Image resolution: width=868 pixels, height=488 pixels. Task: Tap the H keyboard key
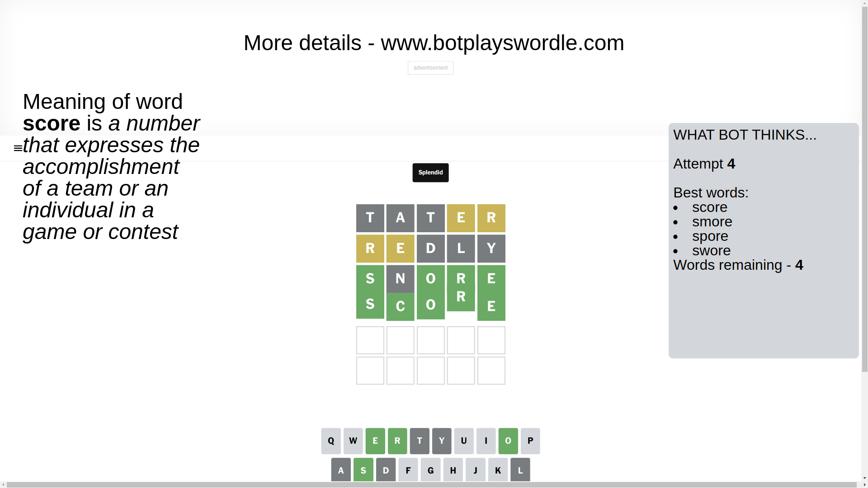[x=453, y=470]
